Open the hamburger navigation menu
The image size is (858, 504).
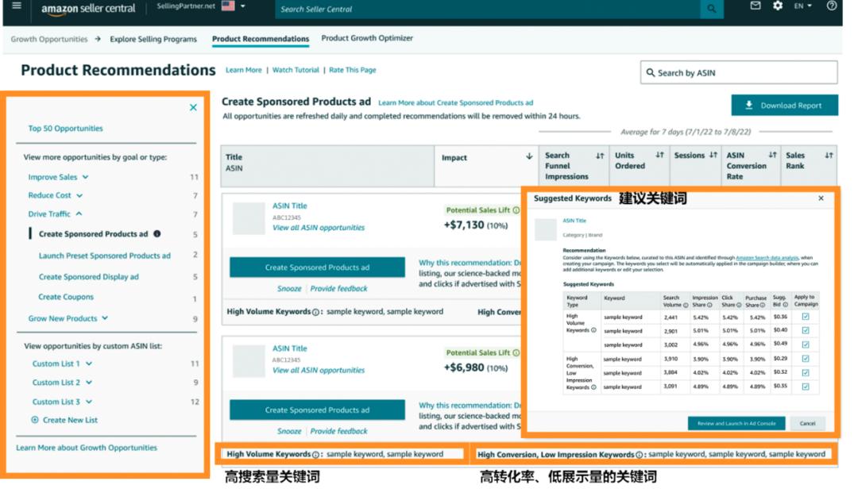point(17,6)
